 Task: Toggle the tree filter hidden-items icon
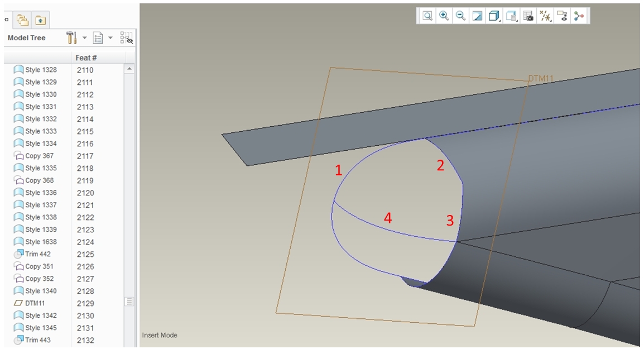(127, 38)
